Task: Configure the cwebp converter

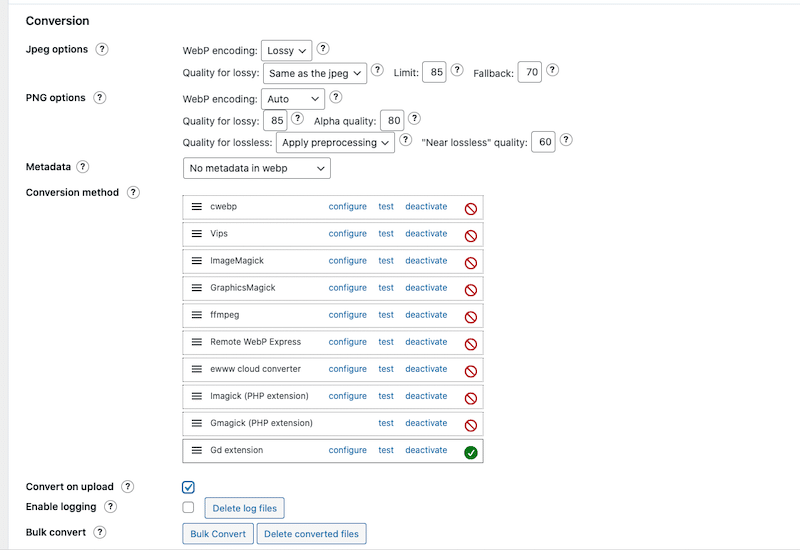Action: point(347,207)
